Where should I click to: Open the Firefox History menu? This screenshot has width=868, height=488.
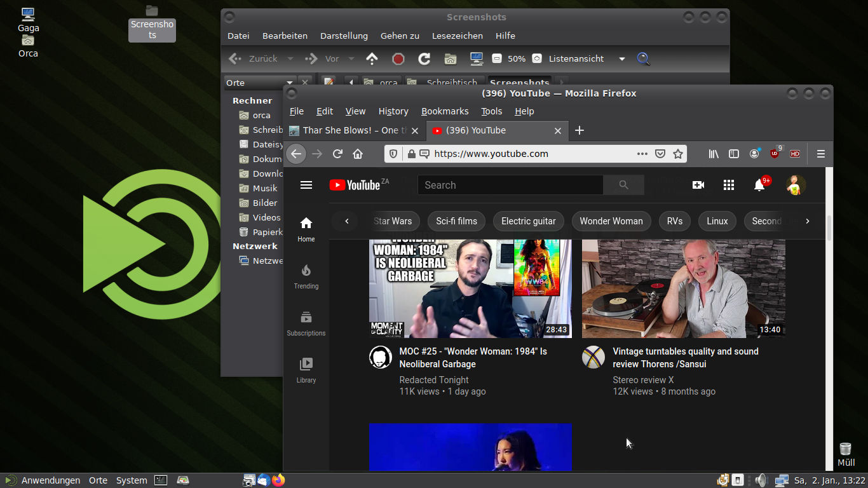[393, 111]
